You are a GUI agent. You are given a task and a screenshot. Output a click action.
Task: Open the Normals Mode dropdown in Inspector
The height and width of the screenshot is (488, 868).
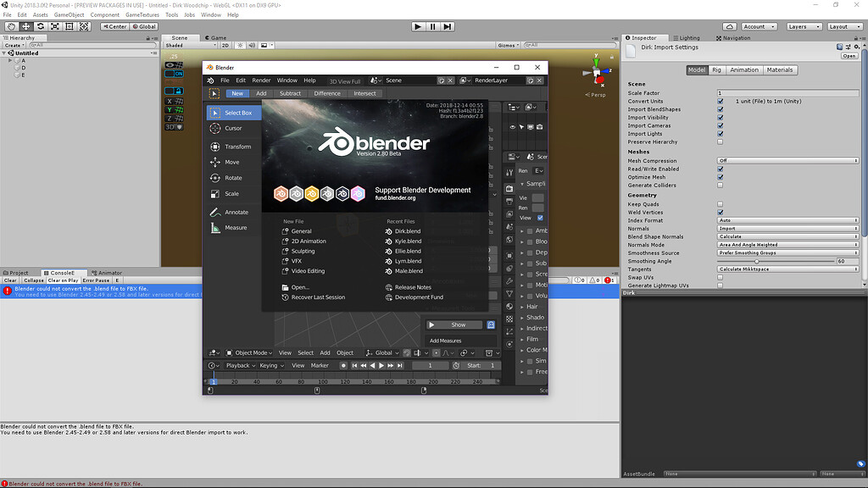pyautogui.click(x=787, y=245)
